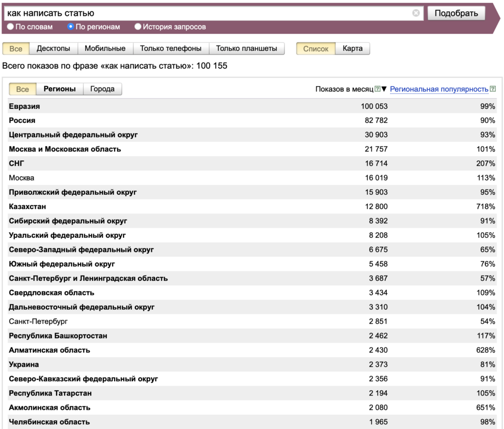Click the Евразия row label

[x=25, y=106]
